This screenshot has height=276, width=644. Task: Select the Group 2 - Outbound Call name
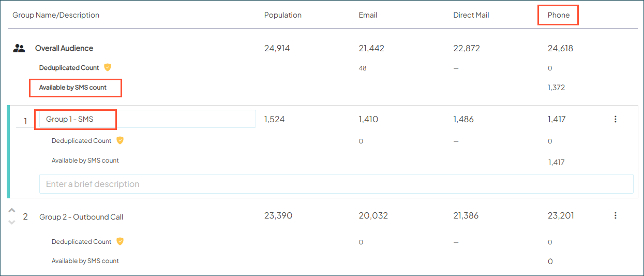coord(81,217)
